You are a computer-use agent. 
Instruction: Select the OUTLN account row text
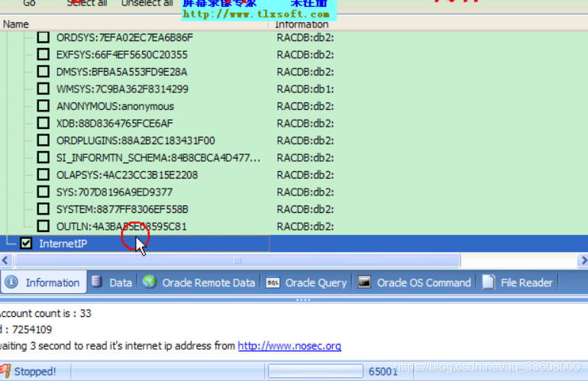tap(121, 227)
